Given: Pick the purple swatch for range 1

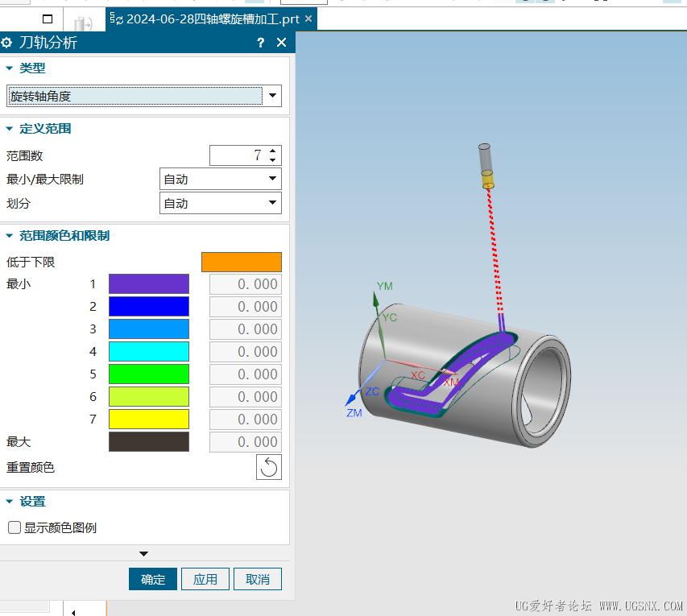Looking at the screenshot, I should point(149,284).
